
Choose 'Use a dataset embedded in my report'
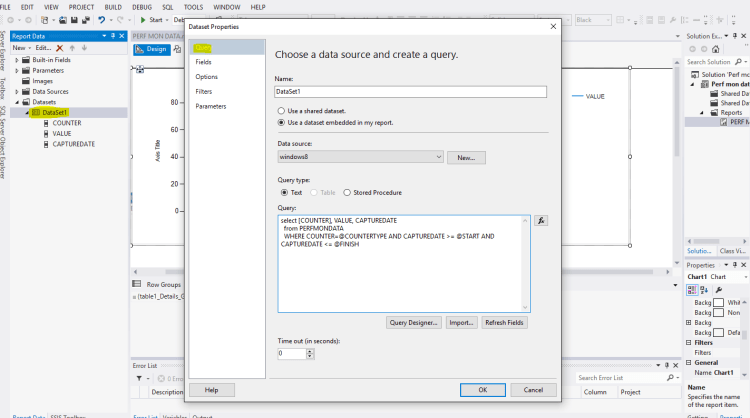[281, 122]
